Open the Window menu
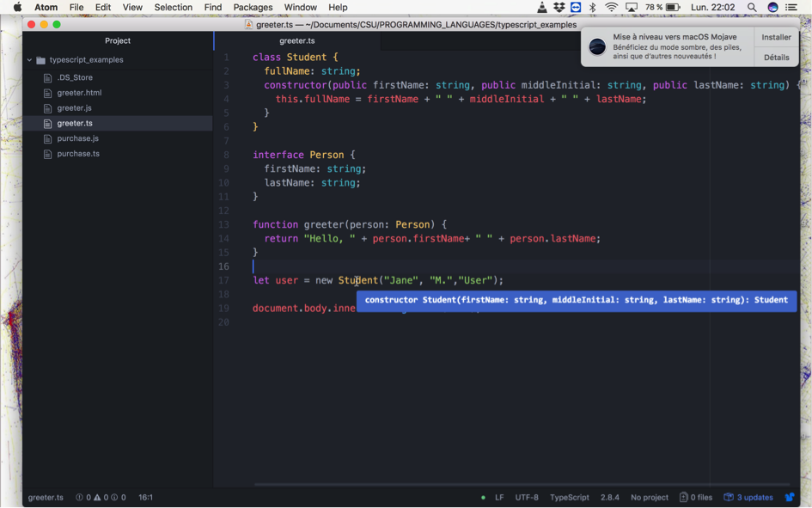 301,7
